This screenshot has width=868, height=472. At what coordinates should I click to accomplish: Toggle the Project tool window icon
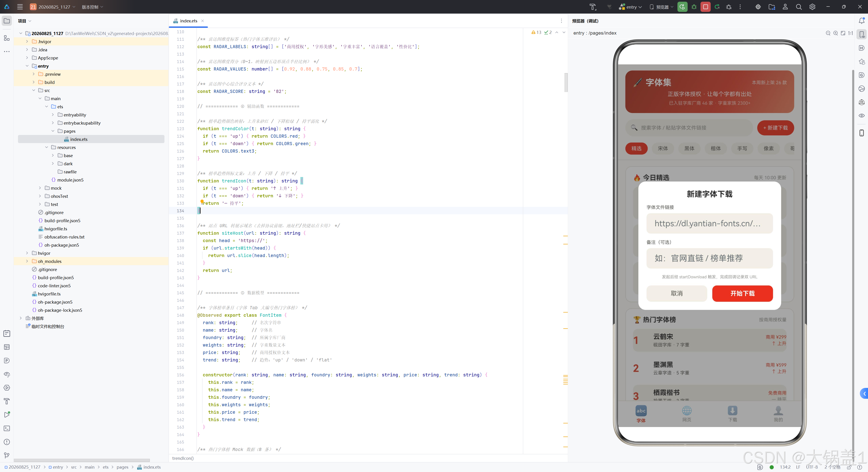point(7,21)
